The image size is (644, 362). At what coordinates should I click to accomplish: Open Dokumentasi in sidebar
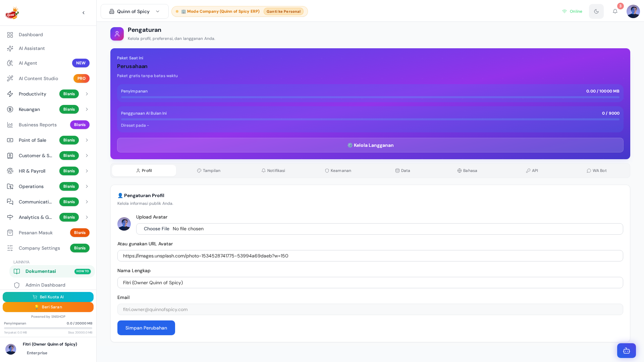(x=52, y=271)
